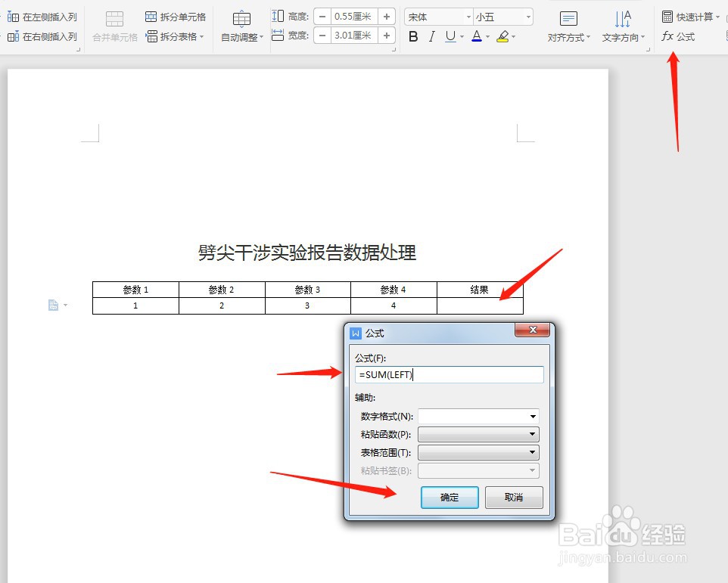Click the table header cell 参数 3
This screenshot has width=728, height=583.
pyautogui.click(x=307, y=290)
